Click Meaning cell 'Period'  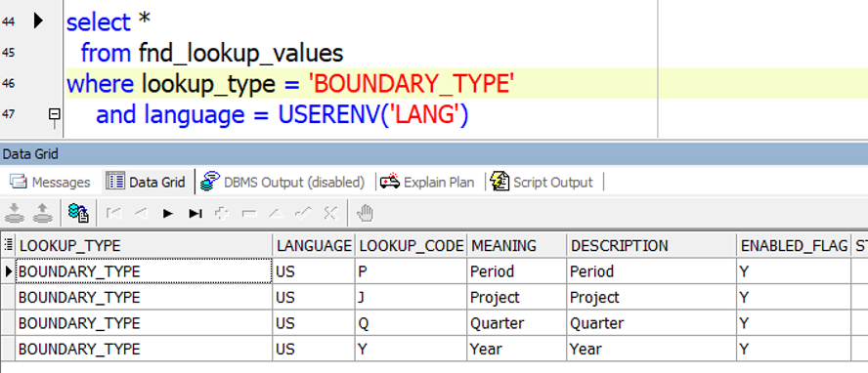coord(517,271)
